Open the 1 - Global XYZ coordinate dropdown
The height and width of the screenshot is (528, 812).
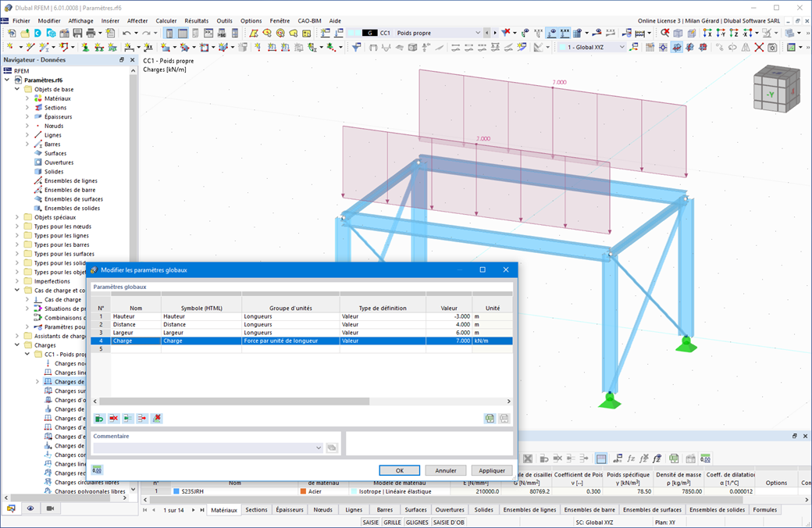(x=622, y=47)
